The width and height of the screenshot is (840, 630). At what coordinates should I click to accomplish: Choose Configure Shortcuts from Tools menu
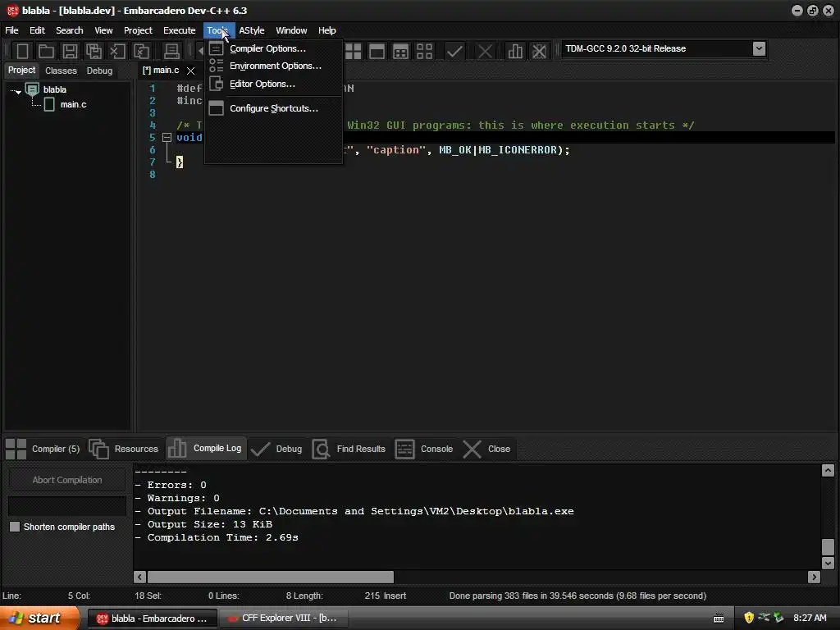point(273,108)
